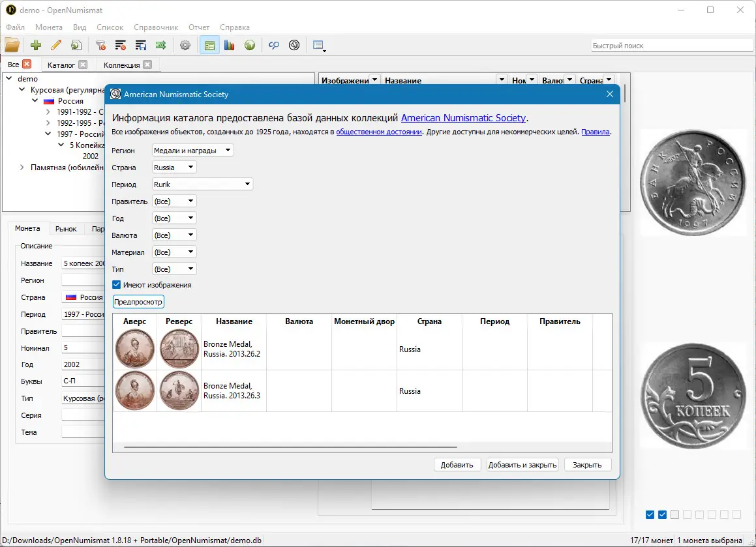Uncheck the second checked image checkbox at bottom right
The width and height of the screenshot is (756, 547).
(663, 514)
